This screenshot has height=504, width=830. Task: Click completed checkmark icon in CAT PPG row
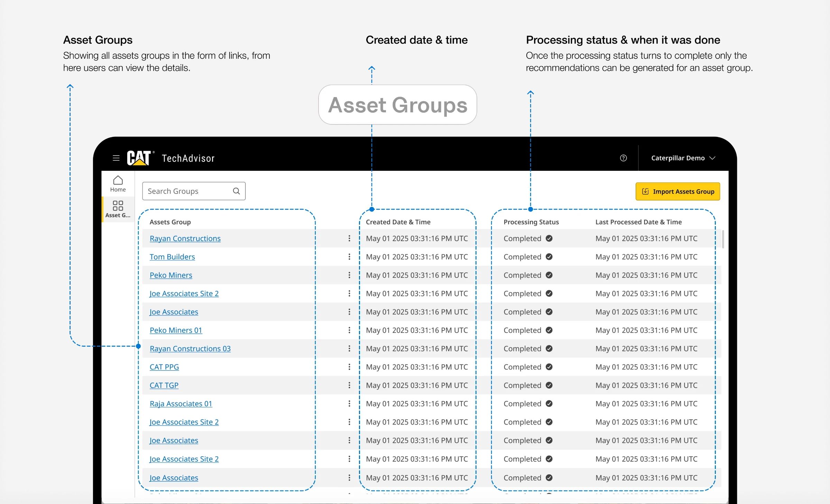click(x=549, y=367)
